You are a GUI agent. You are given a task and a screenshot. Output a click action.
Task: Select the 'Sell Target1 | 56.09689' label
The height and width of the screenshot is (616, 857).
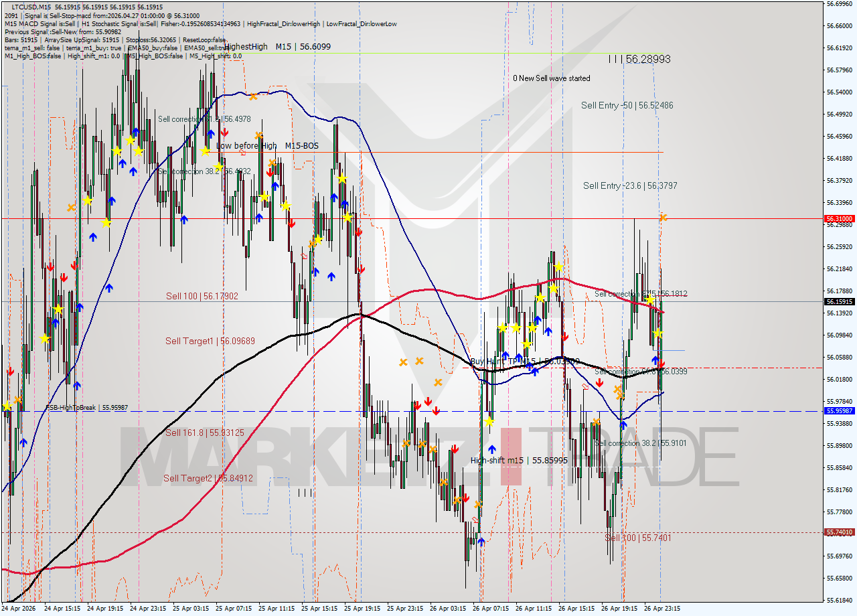(x=209, y=341)
